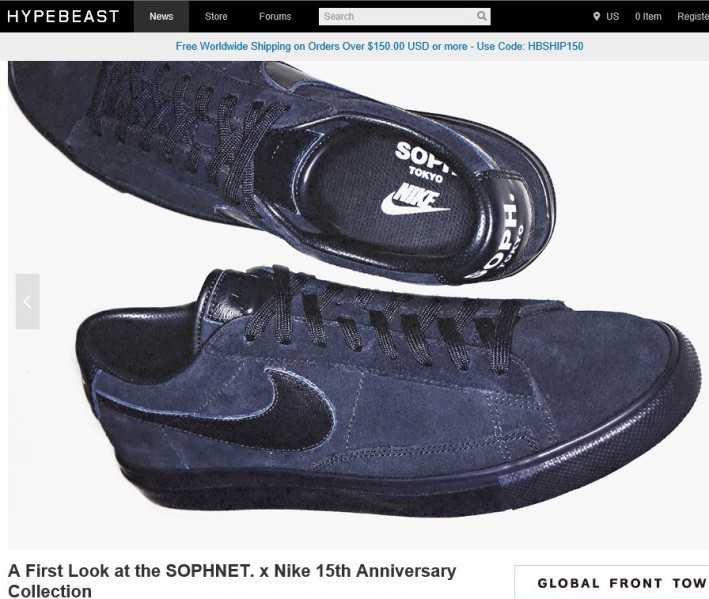The height and width of the screenshot is (599, 709).
Task: Select the US region link
Action: point(612,16)
